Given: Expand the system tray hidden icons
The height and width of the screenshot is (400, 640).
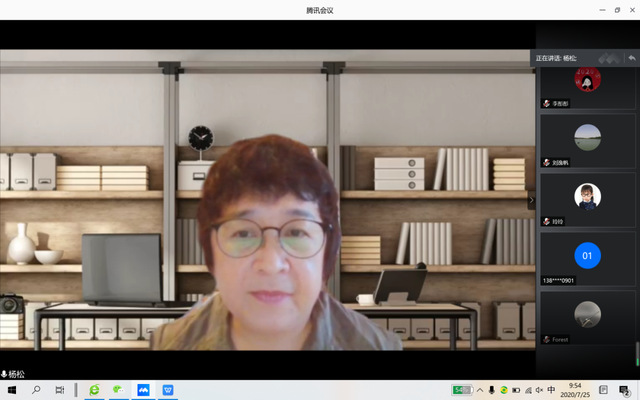Looking at the screenshot, I should pos(478,390).
